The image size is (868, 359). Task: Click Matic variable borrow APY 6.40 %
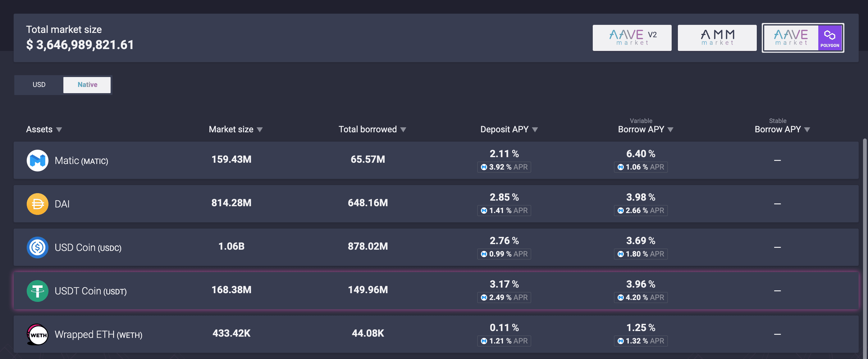point(641,154)
